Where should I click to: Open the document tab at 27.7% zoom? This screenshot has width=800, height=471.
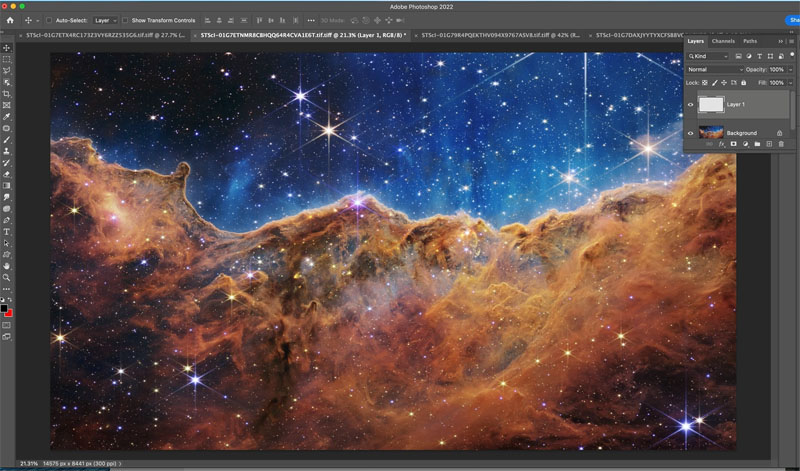pos(106,35)
